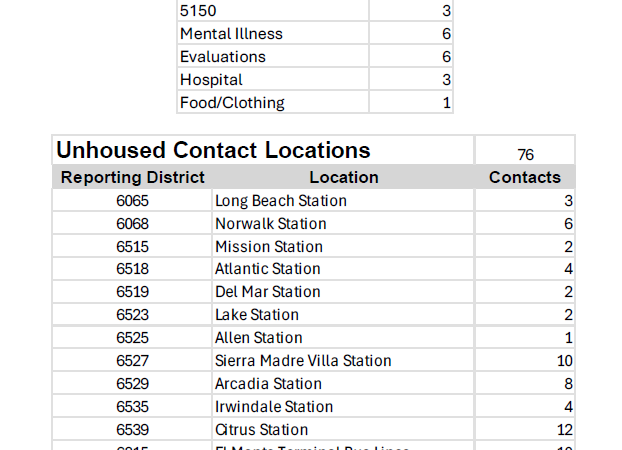Select the 'Lake Station' cell
The image size is (622, 450).
pyautogui.click(x=256, y=315)
